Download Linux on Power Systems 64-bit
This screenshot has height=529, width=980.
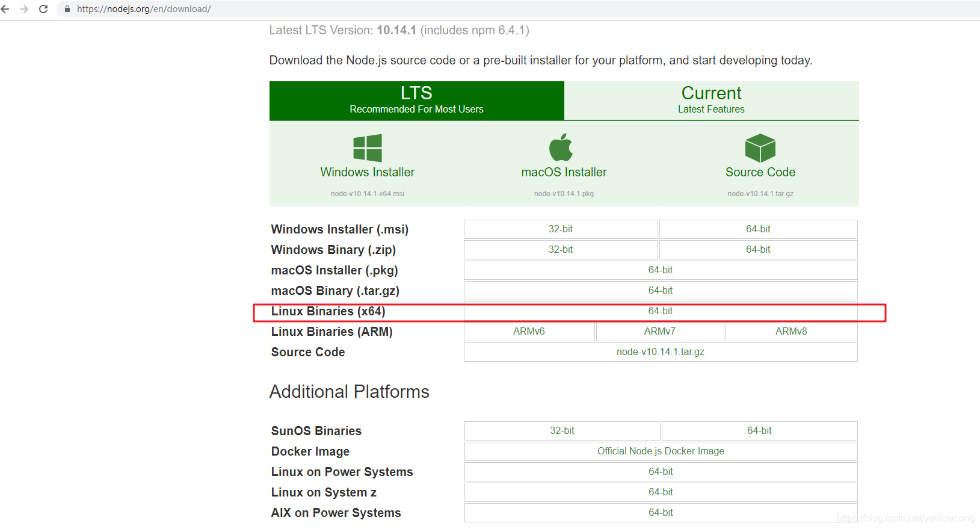click(x=661, y=472)
